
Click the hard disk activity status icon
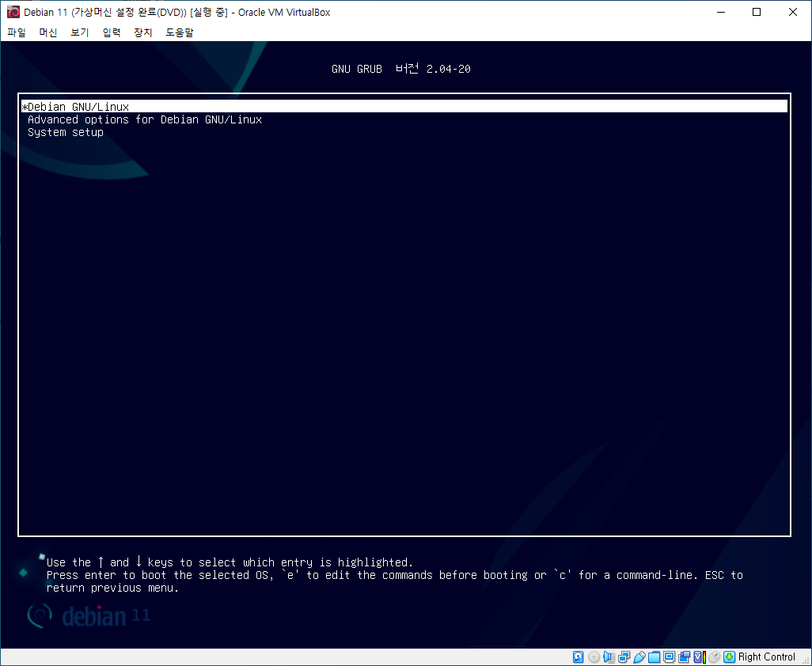tap(579, 657)
